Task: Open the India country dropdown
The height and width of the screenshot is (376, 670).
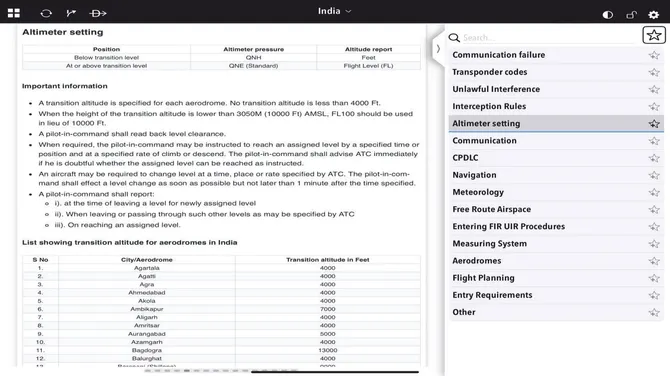Action: click(x=334, y=11)
